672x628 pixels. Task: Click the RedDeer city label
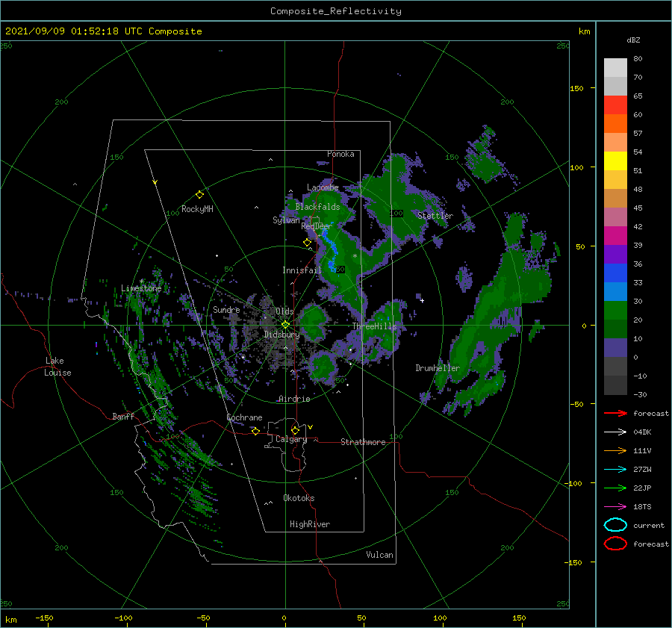pos(317,226)
